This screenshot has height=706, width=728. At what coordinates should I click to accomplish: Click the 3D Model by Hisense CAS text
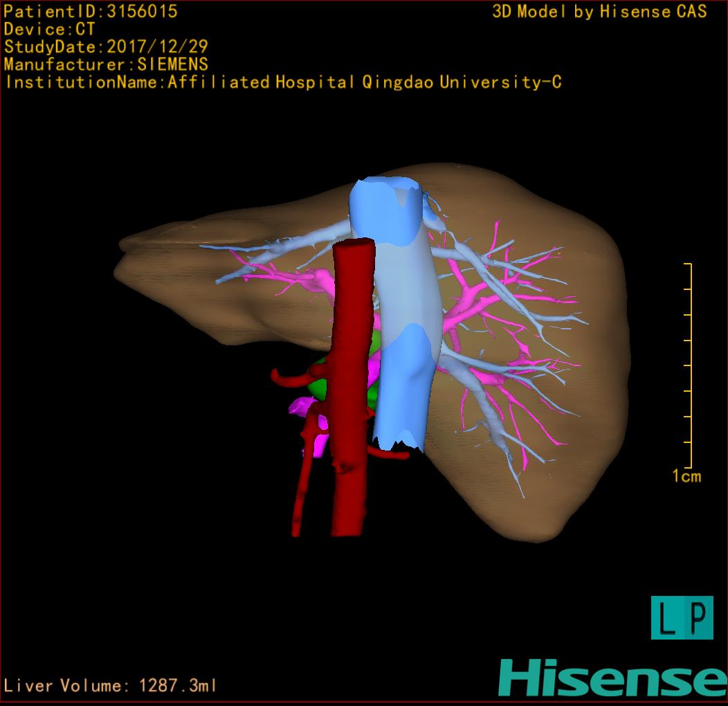[x=599, y=11]
